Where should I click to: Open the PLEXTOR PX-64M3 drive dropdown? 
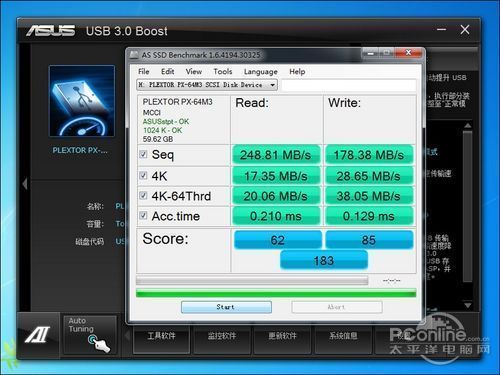(x=207, y=85)
